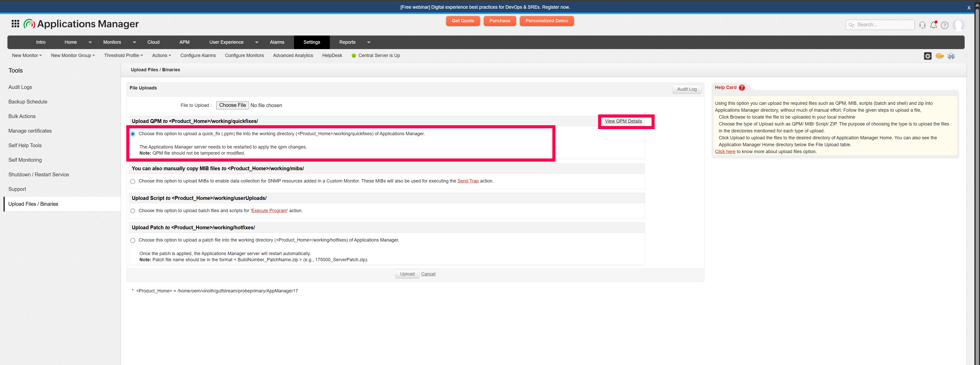This screenshot has height=365, width=980.
Task: Click the headset support icon
Action: 922,25
